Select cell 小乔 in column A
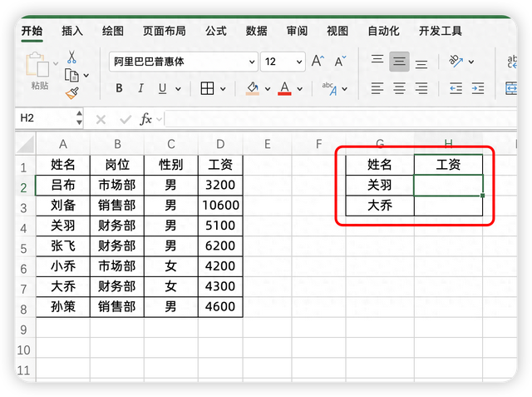This screenshot has height=397, width=532. pos(63,266)
